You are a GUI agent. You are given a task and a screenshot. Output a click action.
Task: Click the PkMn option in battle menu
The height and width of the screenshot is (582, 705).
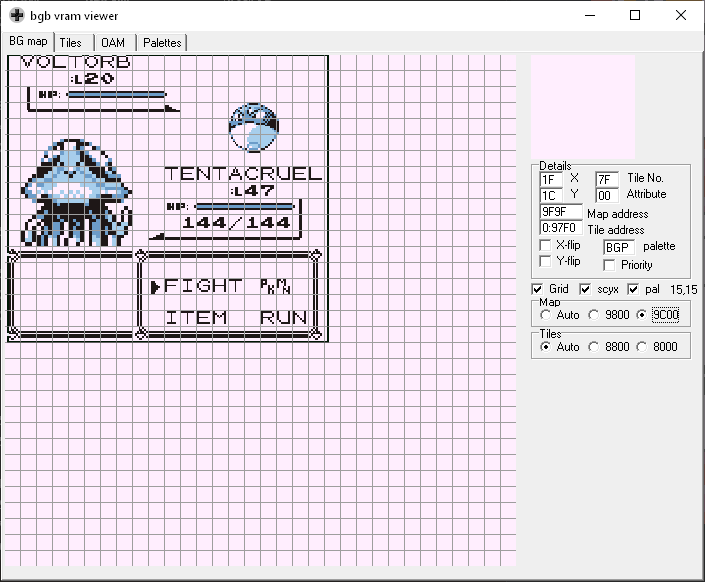[x=276, y=286]
